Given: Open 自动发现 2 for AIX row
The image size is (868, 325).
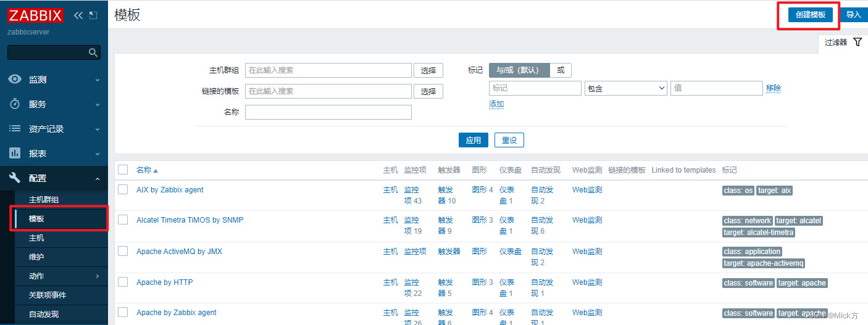Looking at the screenshot, I should pos(542,195).
